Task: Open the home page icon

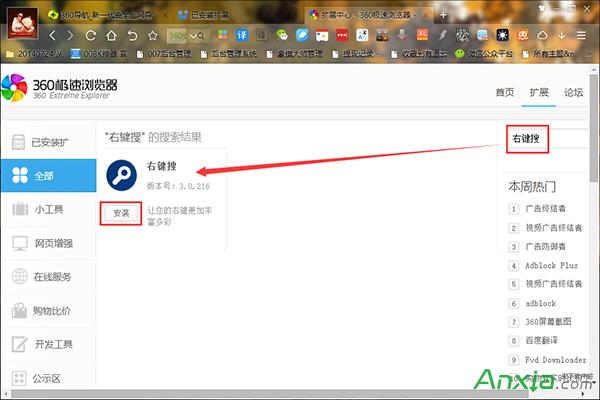Action: [x=111, y=36]
